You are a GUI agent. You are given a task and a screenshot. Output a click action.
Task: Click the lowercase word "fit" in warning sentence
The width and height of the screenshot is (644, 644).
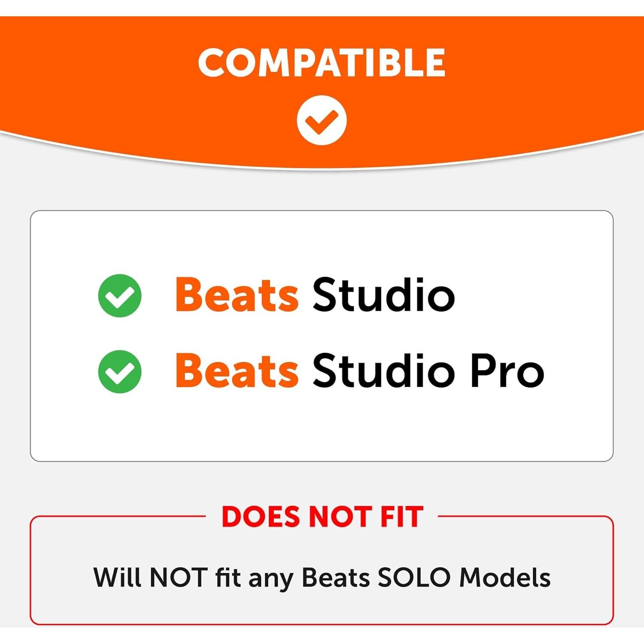(x=228, y=577)
